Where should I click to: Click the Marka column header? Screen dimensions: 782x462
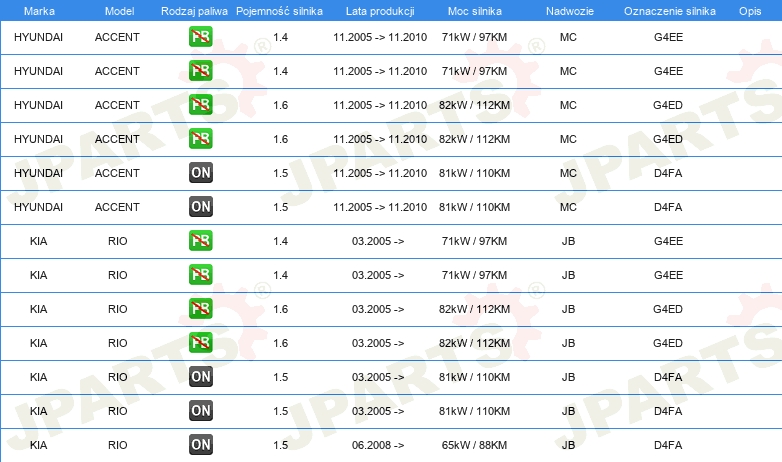[x=39, y=11]
